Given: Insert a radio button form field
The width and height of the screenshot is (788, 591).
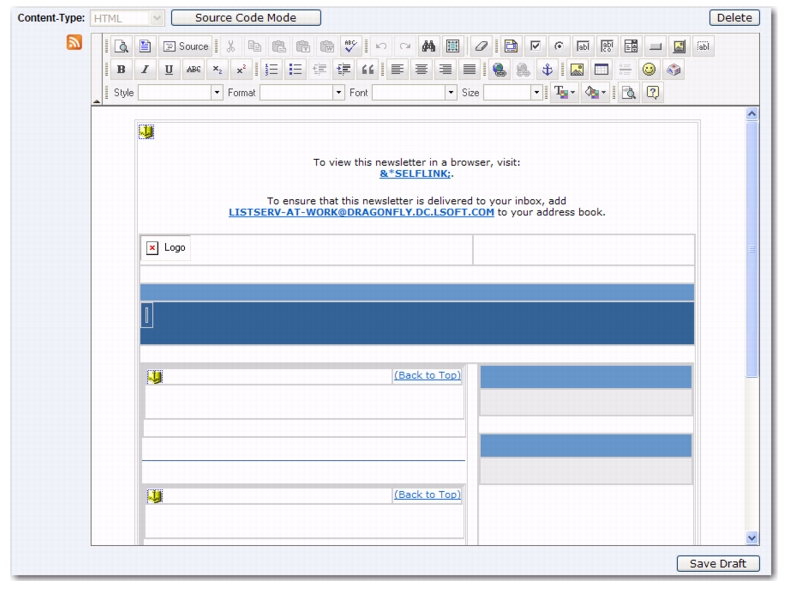Looking at the screenshot, I should [557, 46].
